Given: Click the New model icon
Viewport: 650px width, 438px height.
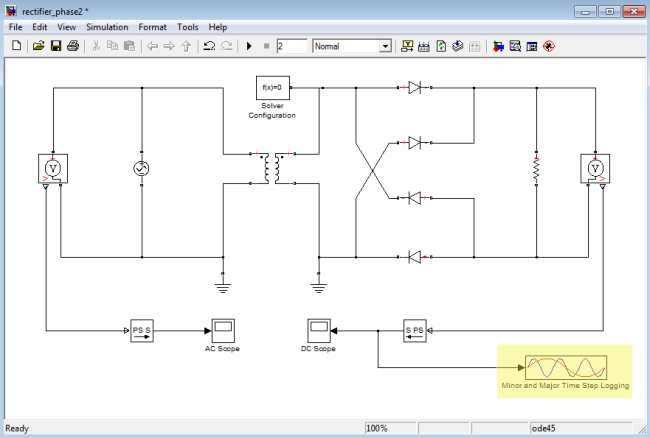Looking at the screenshot, I should click(19, 46).
